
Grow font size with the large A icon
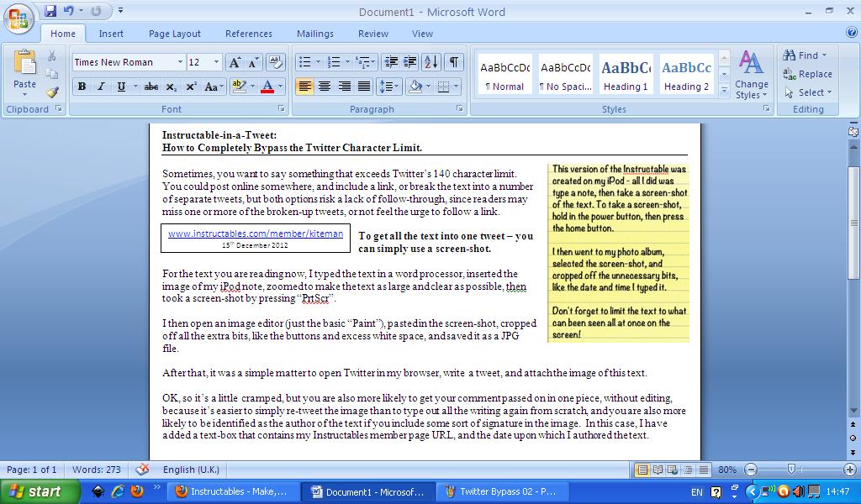click(x=234, y=62)
